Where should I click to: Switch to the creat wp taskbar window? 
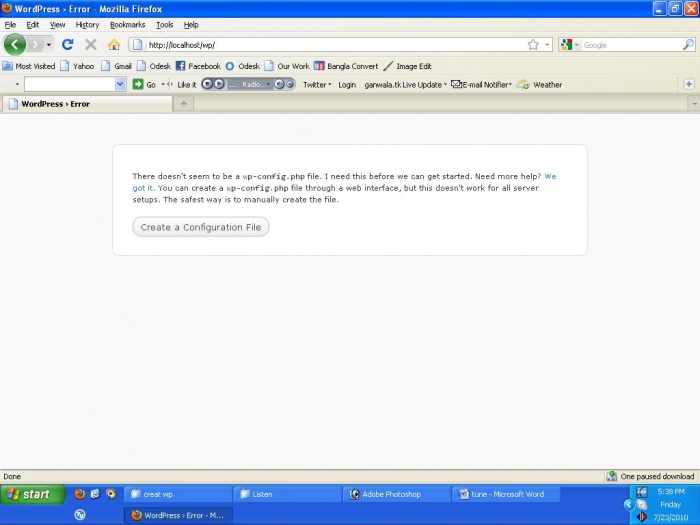[177, 494]
